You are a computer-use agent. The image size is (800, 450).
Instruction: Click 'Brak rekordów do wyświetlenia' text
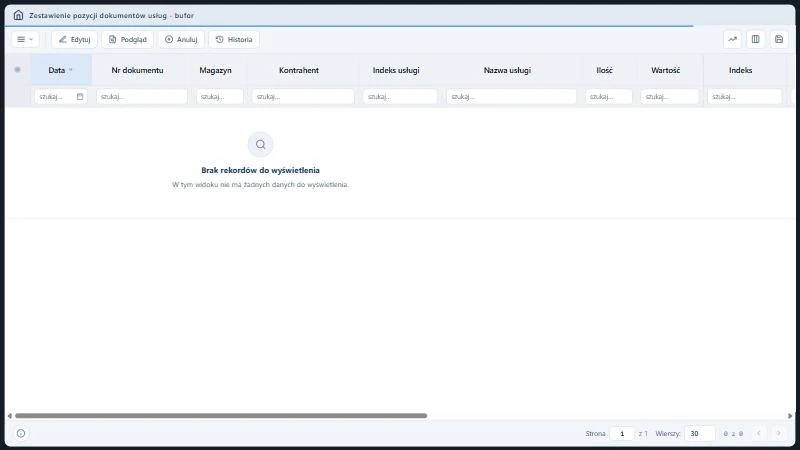pos(260,170)
